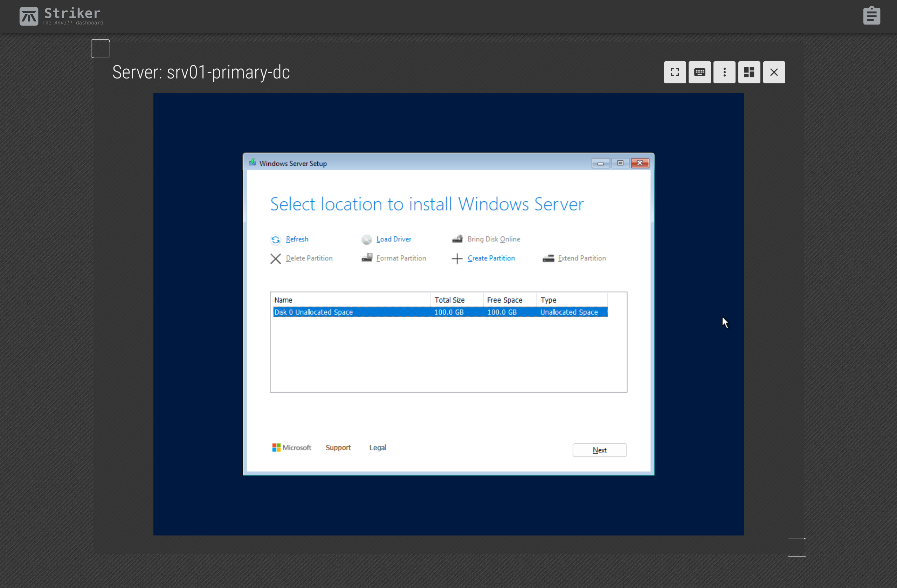The width and height of the screenshot is (897, 588).
Task: Click the Bring Disk Online icon
Action: pyautogui.click(x=457, y=239)
